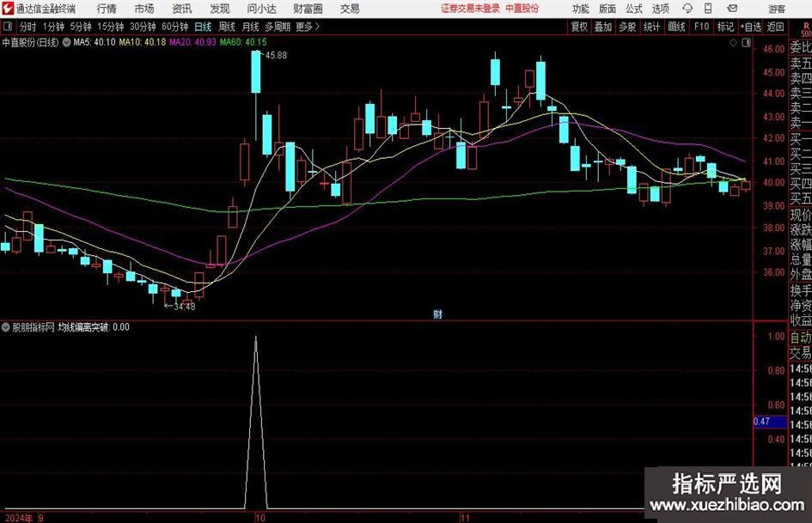Click the 返回 back button
This screenshot has height=523, width=812.
775,27
